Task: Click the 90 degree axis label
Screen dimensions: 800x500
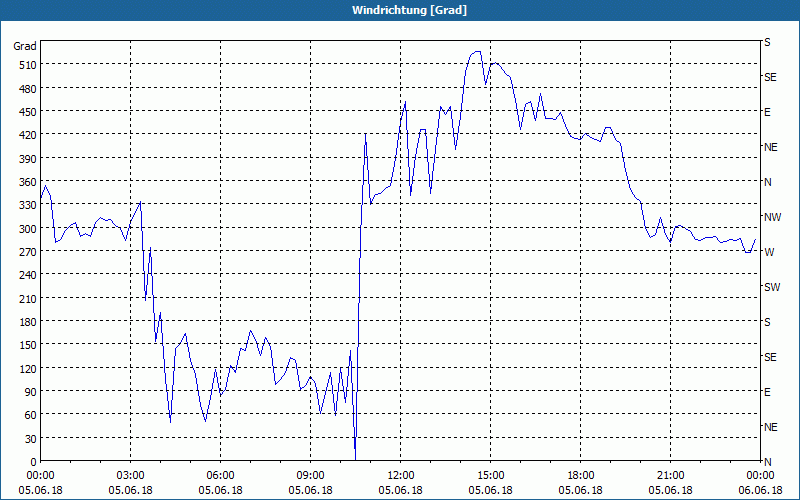Action: point(31,392)
